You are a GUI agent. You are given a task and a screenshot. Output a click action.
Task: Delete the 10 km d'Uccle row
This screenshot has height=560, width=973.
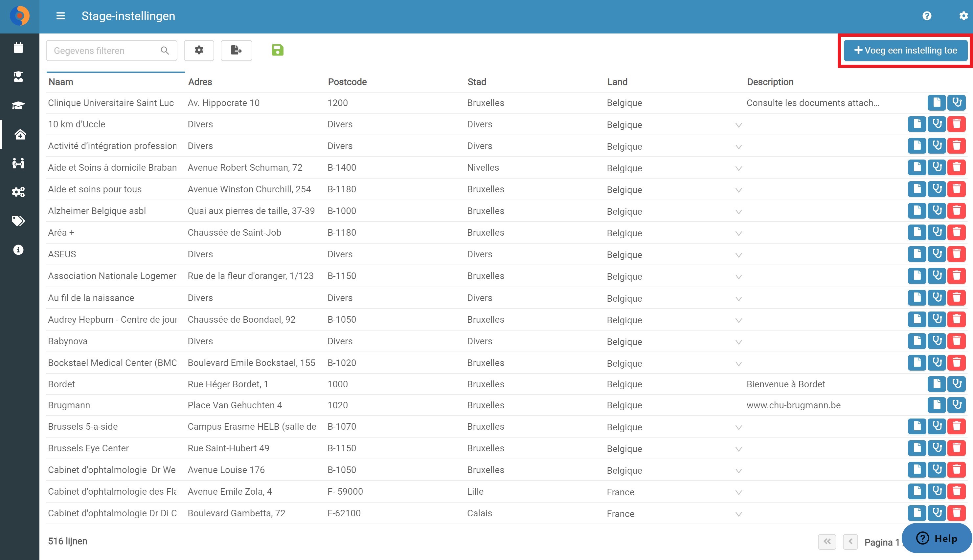[x=957, y=124]
